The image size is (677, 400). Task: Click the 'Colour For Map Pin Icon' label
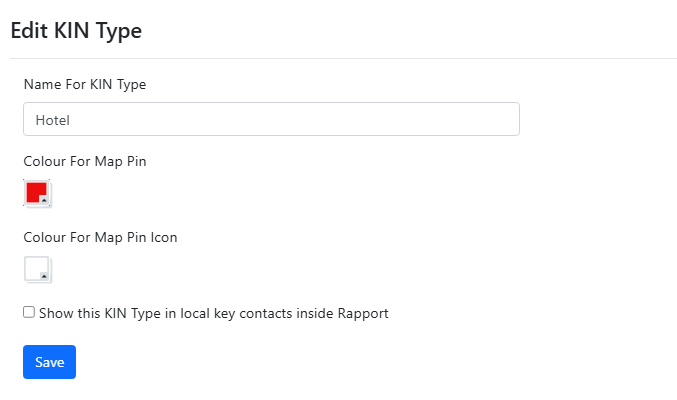point(101,237)
